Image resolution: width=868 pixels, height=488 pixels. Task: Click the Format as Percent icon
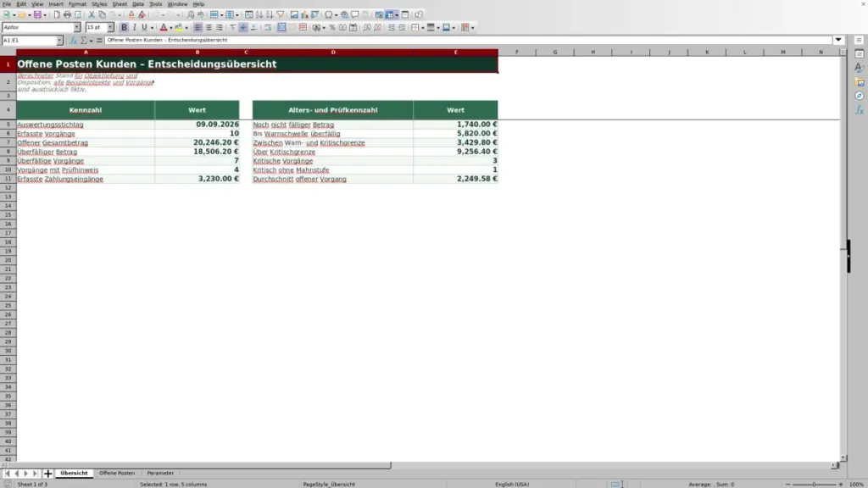coord(332,28)
